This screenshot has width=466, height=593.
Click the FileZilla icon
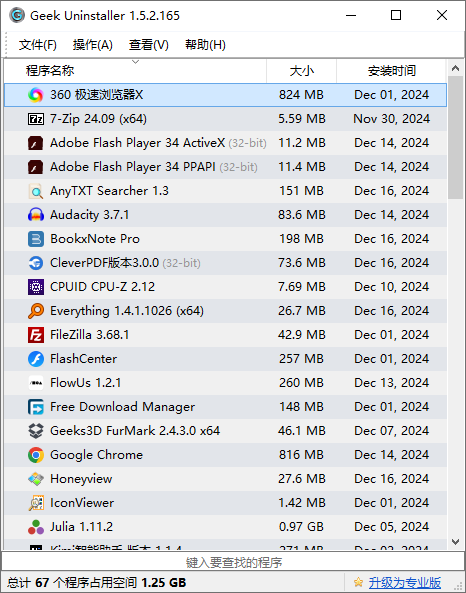coord(36,335)
